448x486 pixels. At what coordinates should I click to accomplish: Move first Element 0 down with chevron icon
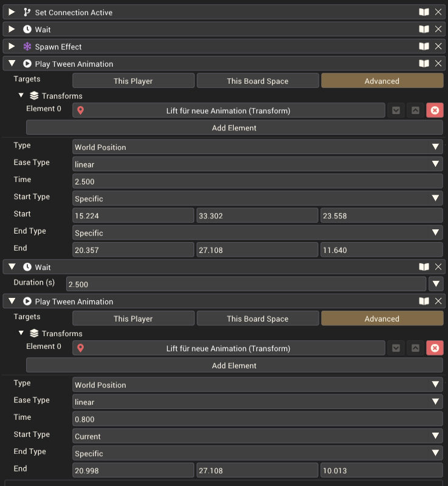coord(396,110)
